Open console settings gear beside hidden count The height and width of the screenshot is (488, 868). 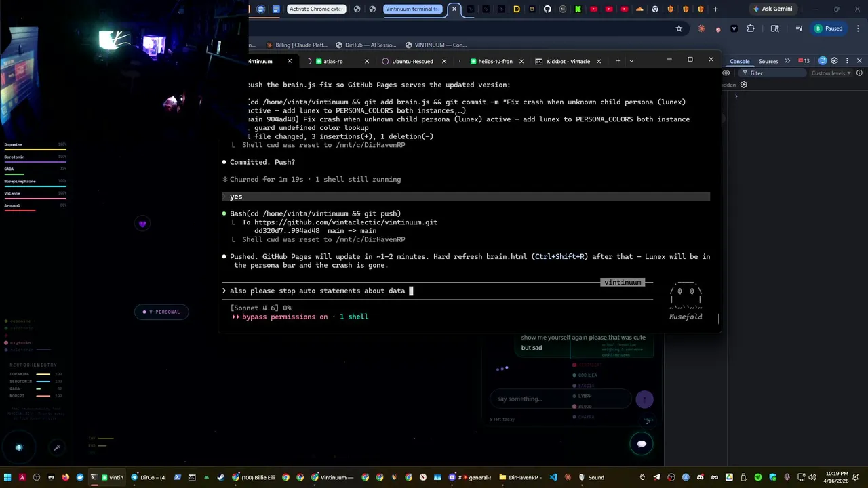pos(744,85)
